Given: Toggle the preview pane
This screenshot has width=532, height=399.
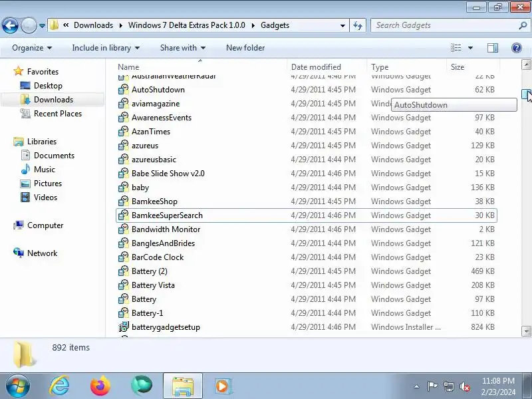Looking at the screenshot, I should pyautogui.click(x=493, y=48).
